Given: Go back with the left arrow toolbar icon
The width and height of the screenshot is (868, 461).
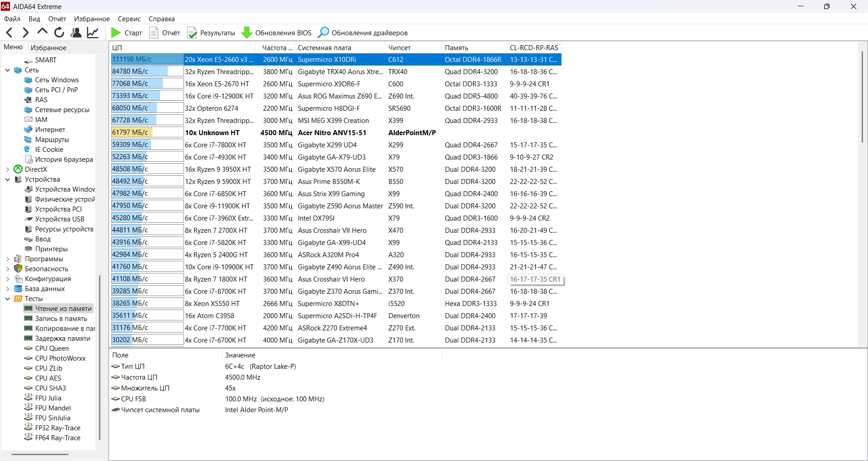Looking at the screenshot, I should click(9, 33).
